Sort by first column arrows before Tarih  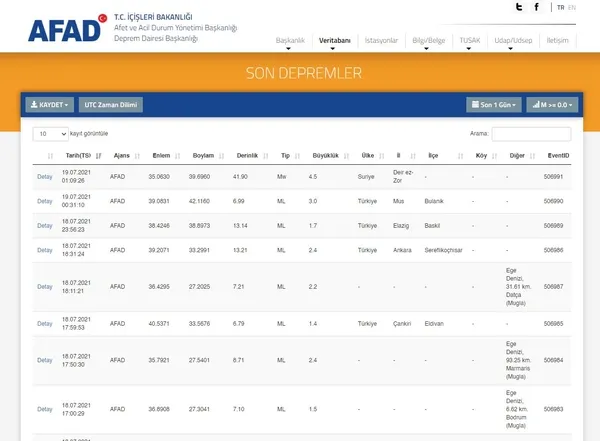[x=50, y=156]
